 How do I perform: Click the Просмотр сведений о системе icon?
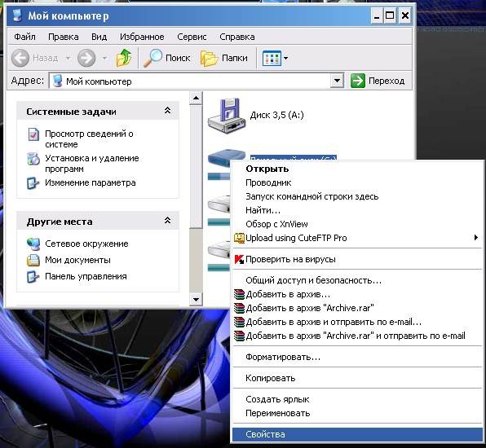tap(33, 134)
